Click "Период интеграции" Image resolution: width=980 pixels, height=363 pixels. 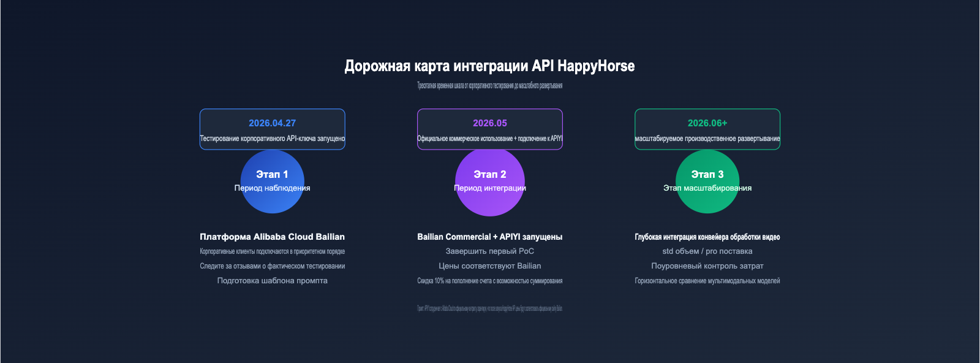(x=489, y=188)
